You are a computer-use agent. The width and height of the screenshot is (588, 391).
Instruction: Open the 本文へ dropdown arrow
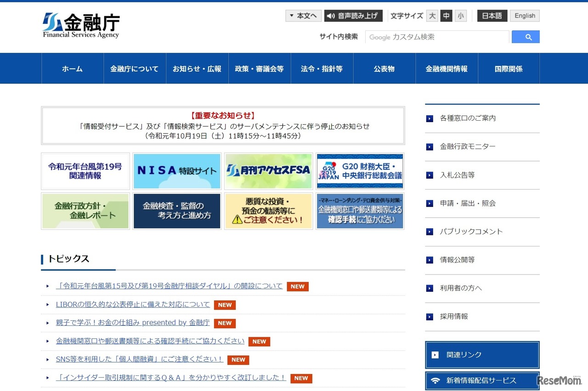click(x=292, y=16)
